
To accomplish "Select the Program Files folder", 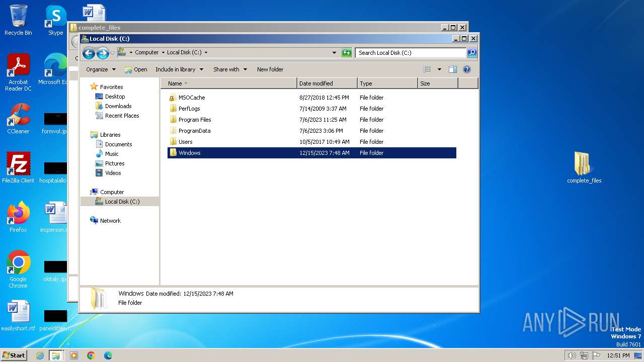I will (x=195, y=120).
